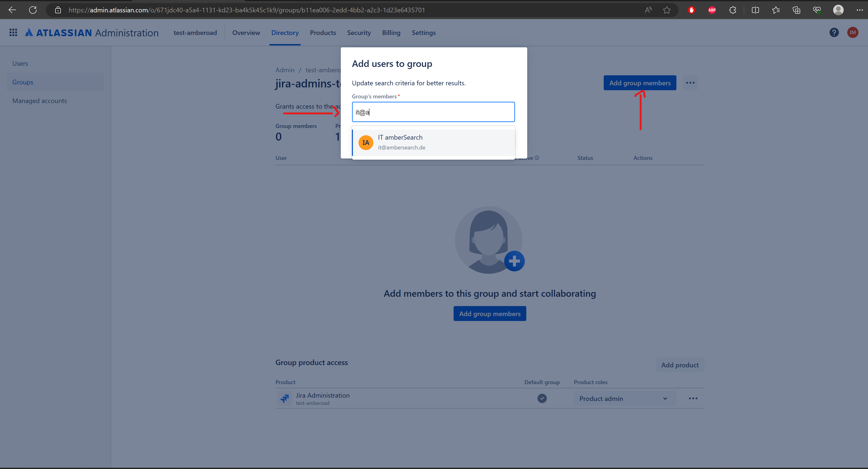
Task: Click the Add product button
Action: tap(680, 365)
